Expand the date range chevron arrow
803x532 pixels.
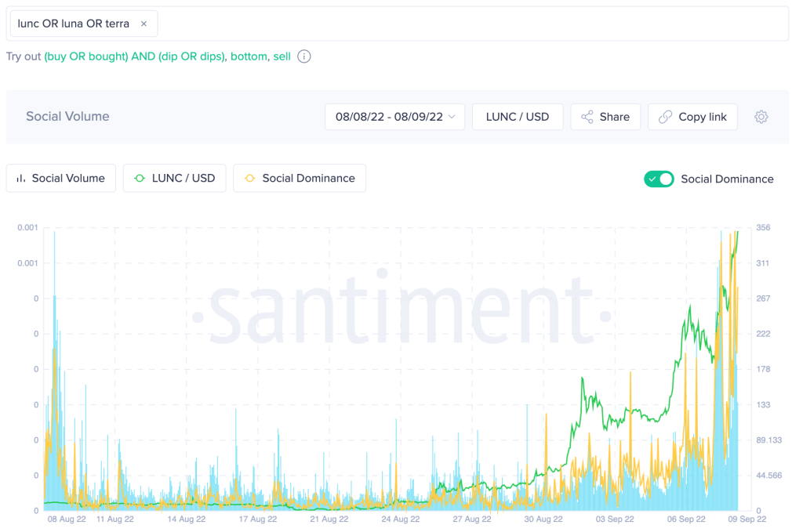click(452, 117)
